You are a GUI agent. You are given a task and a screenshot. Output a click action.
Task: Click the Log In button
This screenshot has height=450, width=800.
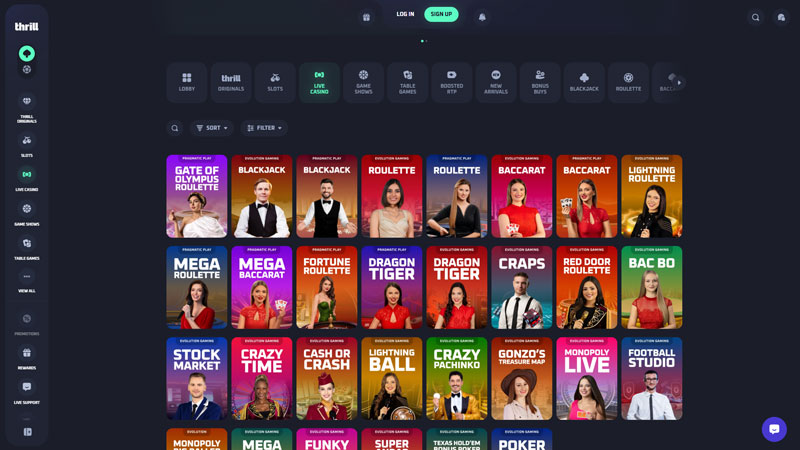pos(405,14)
